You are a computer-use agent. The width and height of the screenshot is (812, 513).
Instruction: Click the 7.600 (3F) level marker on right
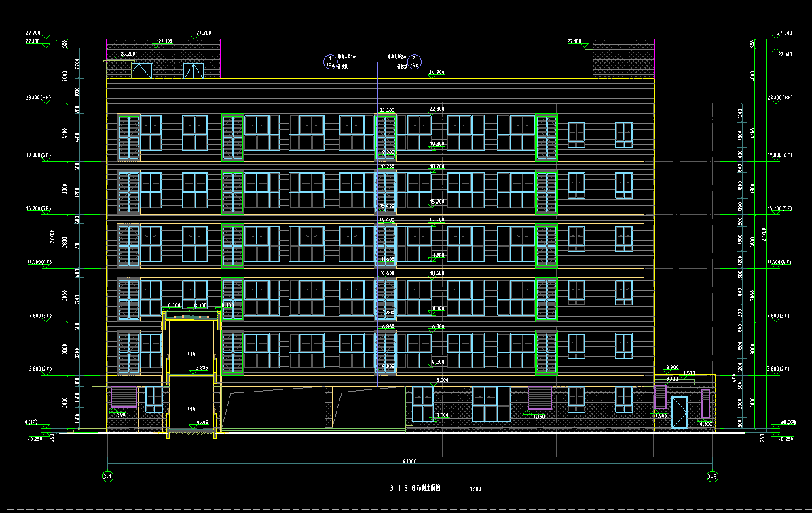click(779, 316)
